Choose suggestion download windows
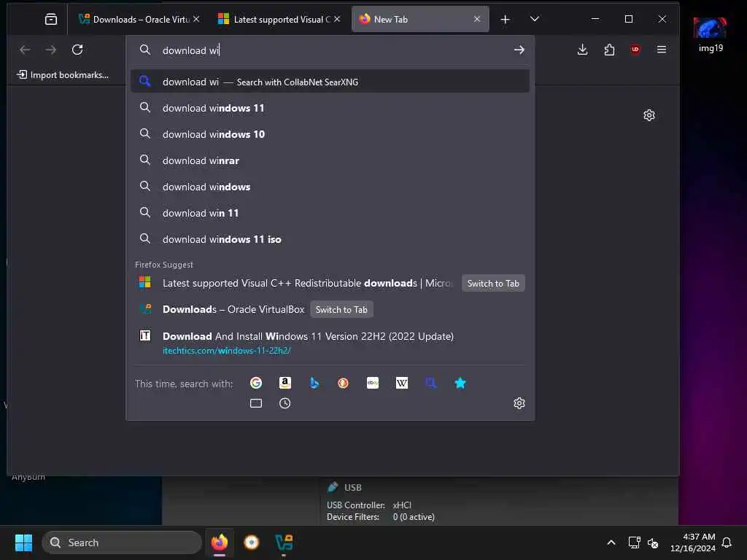Screen dimensions: 747x560 point(330,187)
